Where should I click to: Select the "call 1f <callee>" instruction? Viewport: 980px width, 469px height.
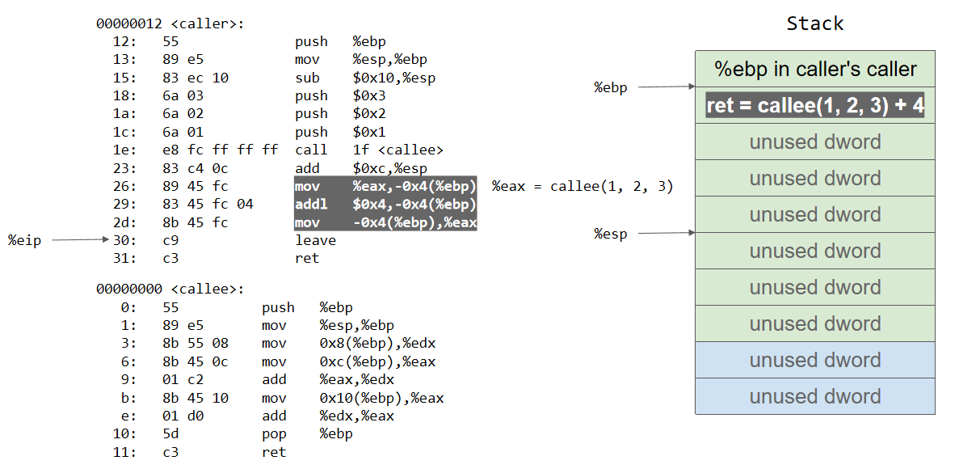[x=369, y=150]
